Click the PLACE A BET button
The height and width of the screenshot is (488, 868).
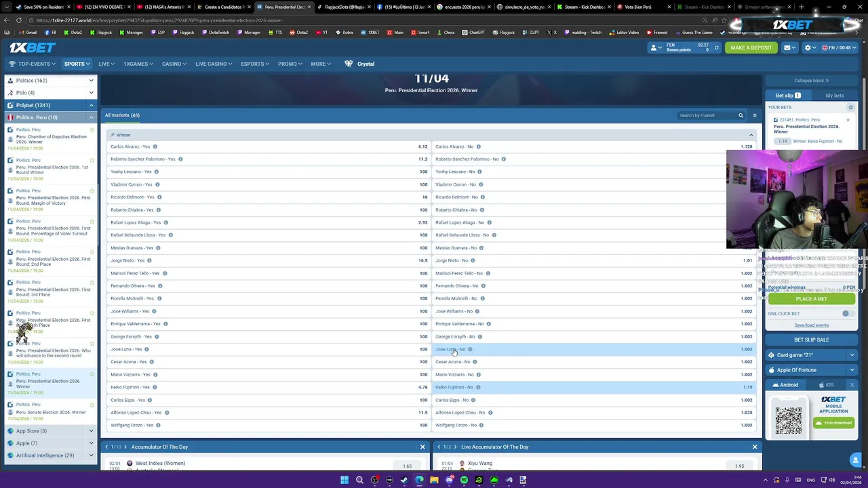(811, 299)
